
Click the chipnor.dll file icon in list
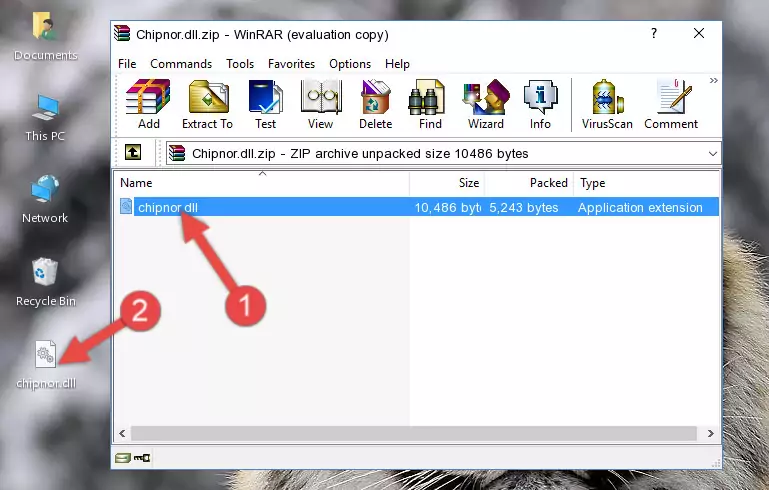pos(126,206)
